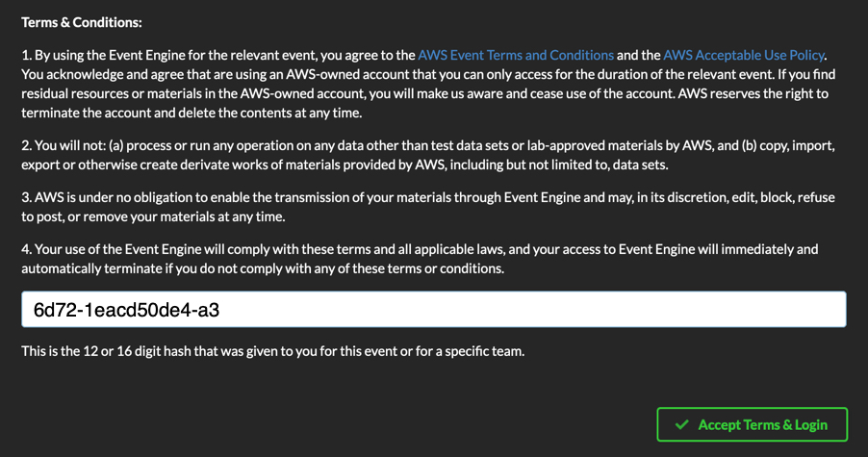Click the Accept Terms & Login button
This screenshot has width=868, height=457.
[752, 424]
